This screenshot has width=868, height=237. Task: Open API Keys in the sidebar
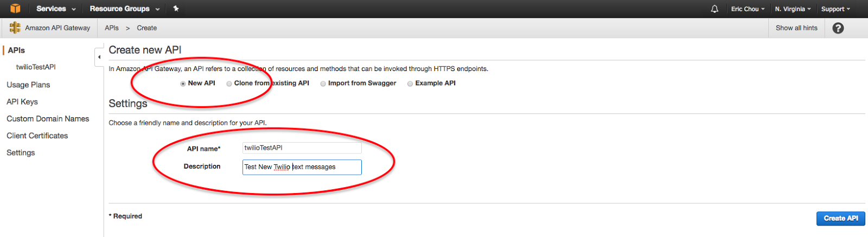tap(22, 101)
